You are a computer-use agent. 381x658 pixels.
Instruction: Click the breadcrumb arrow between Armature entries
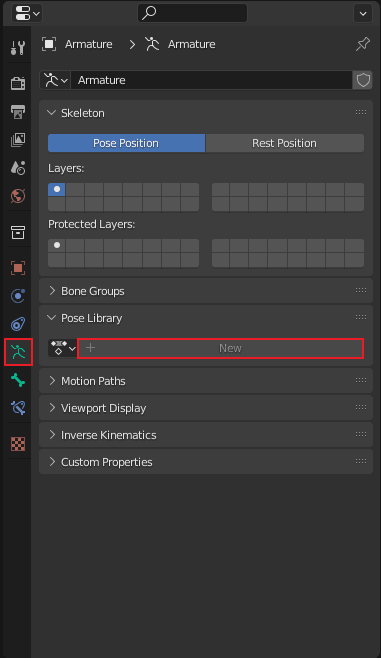coord(132,44)
